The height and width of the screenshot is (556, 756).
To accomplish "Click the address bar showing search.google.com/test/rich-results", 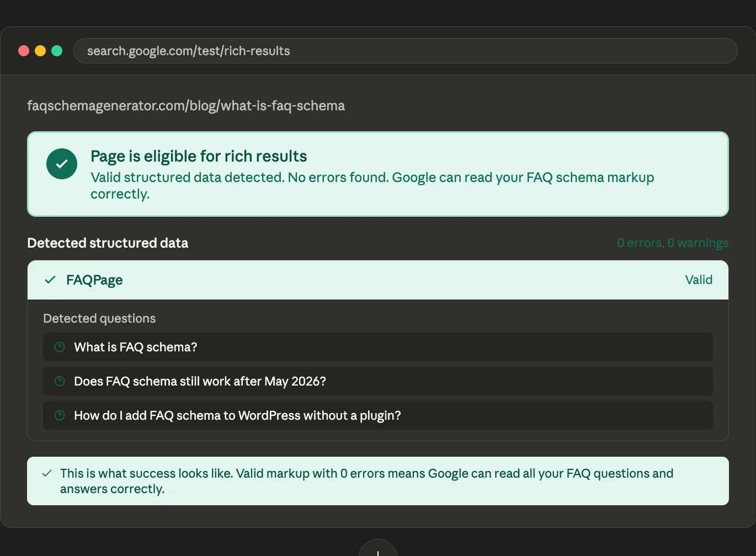I will pos(405,51).
